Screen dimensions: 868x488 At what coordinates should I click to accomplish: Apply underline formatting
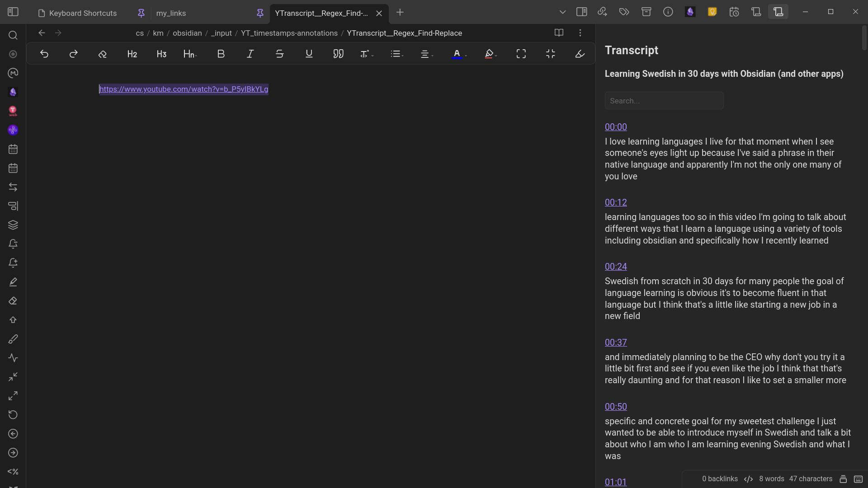[x=309, y=54]
